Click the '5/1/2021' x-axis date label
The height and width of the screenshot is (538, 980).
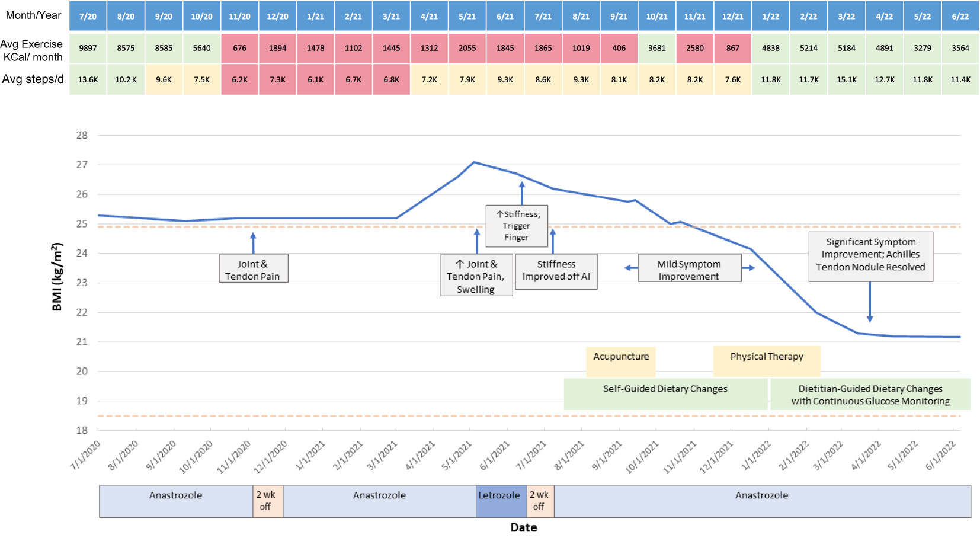tap(457, 456)
